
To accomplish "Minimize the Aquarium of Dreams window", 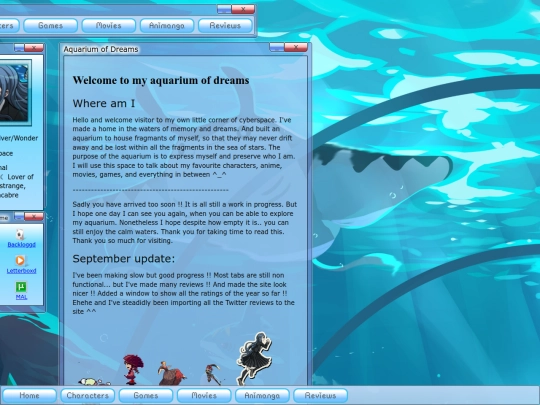I will click(277, 47).
